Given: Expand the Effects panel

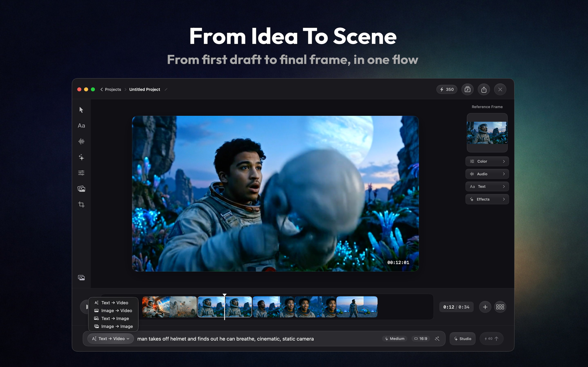Looking at the screenshot, I should tap(487, 199).
